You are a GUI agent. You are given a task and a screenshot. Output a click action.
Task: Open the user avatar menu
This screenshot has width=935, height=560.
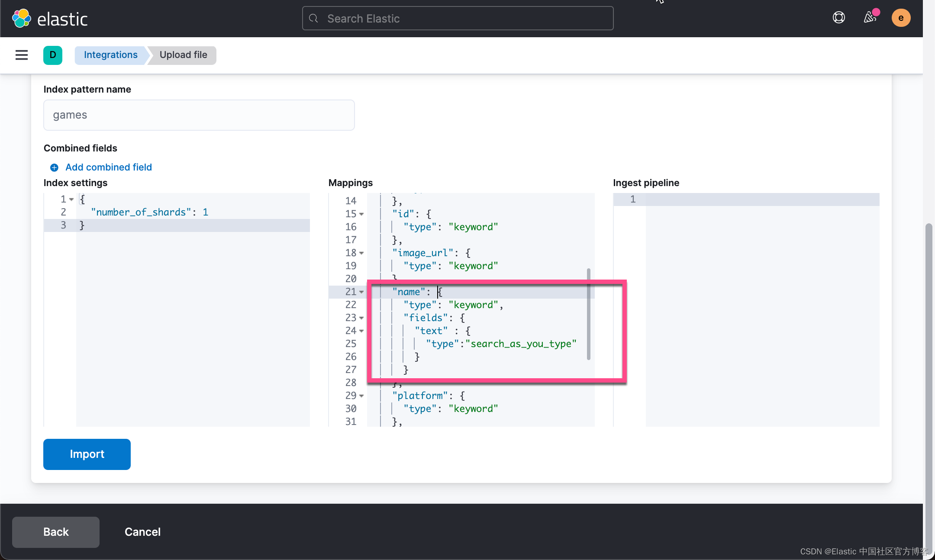tap(901, 18)
